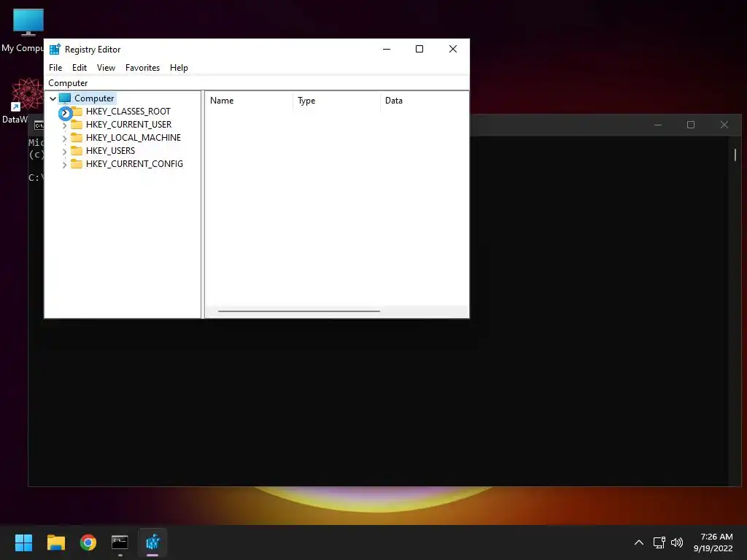Open the View menu
The width and height of the screenshot is (747, 560).
[106, 68]
